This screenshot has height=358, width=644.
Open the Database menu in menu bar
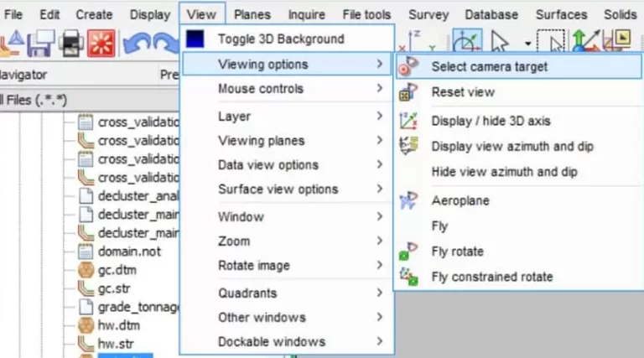click(x=491, y=14)
